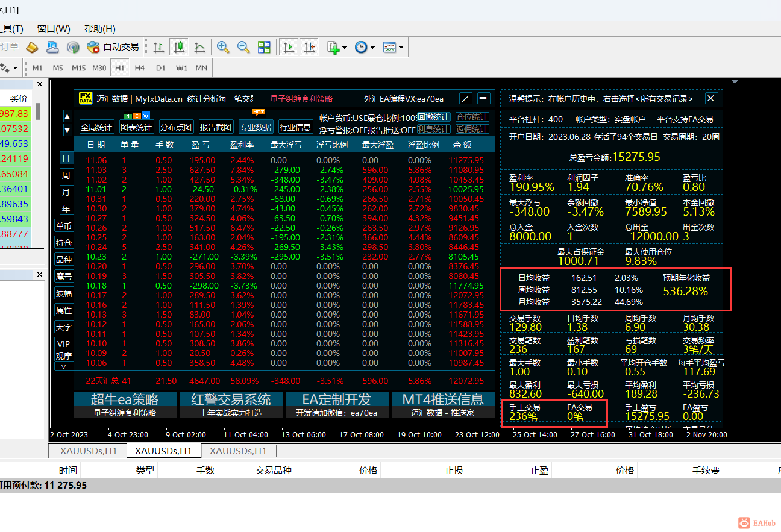
Task: Select the VIP sidebar option
Action: [64, 343]
